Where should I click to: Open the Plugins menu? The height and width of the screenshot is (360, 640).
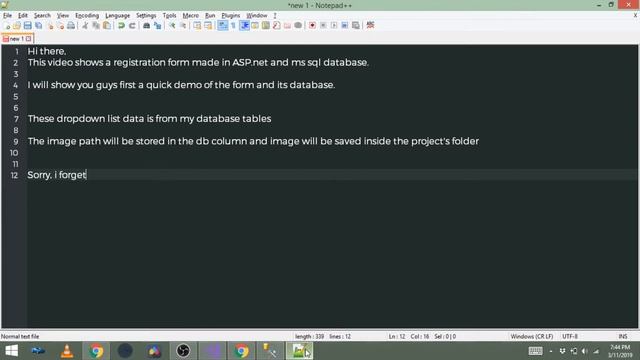[231, 16]
